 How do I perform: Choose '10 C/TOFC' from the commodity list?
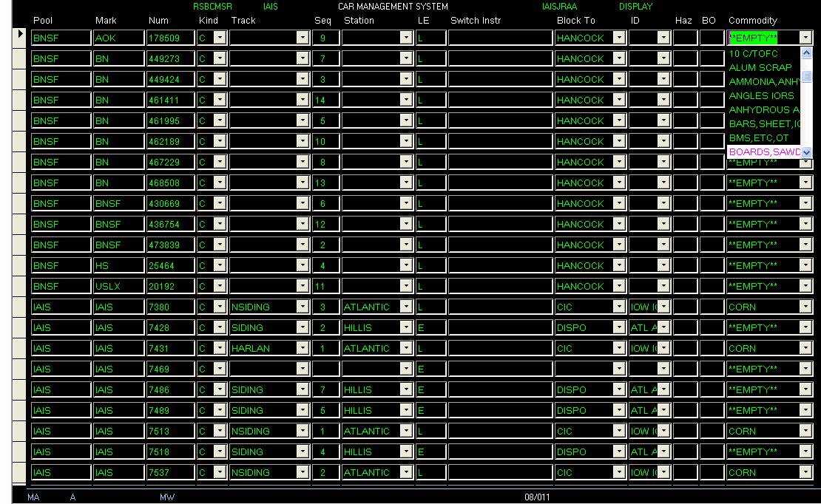pyautogui.click(x=763, y=53)
